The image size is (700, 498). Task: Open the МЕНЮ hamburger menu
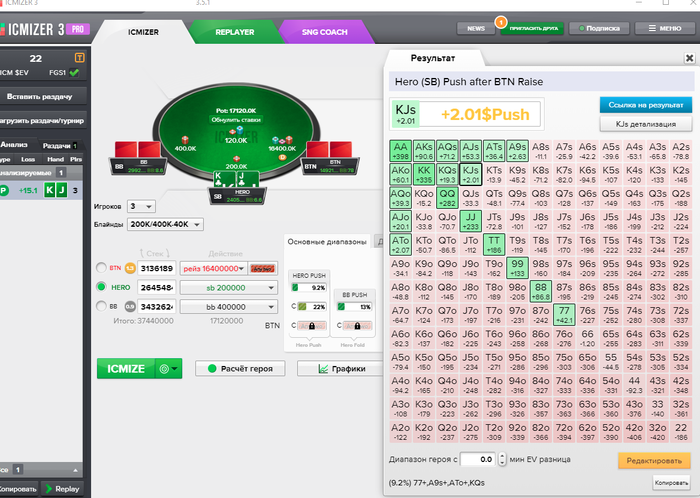click(x=665, y=28)
